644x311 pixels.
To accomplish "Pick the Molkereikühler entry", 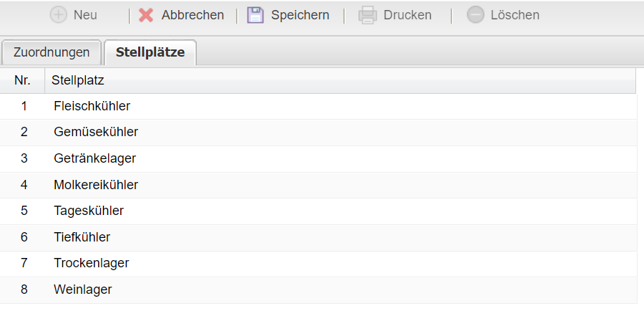I will click(96, 185).
